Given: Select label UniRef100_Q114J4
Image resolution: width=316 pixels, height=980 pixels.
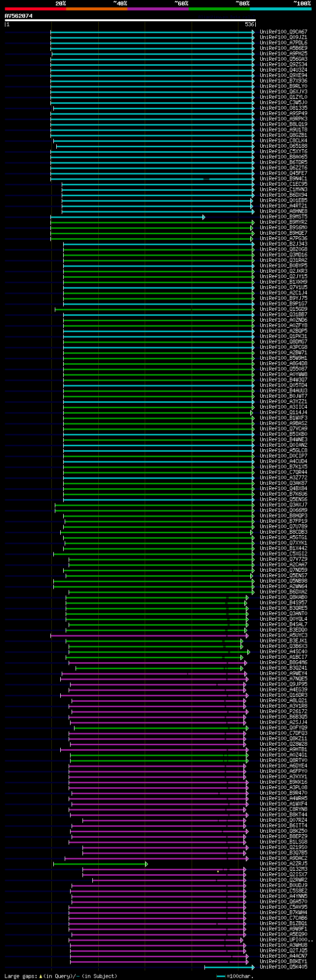Looking at the screenshot, I should (283, 412).
